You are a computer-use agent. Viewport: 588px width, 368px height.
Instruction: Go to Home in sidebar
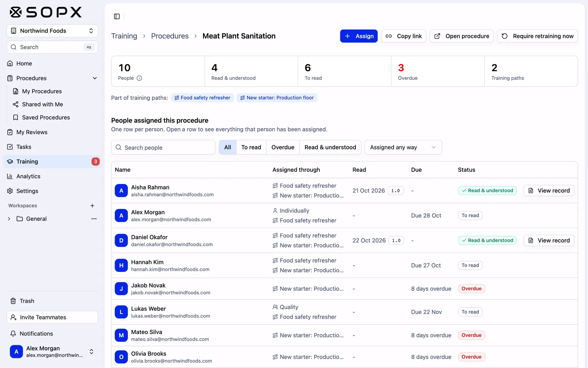tap(52, 64)
